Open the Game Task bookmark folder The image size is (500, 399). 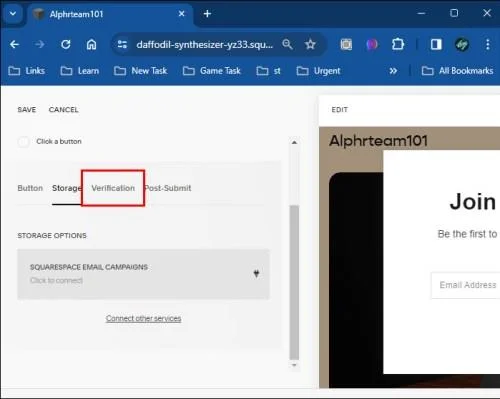tap(212, 71)
